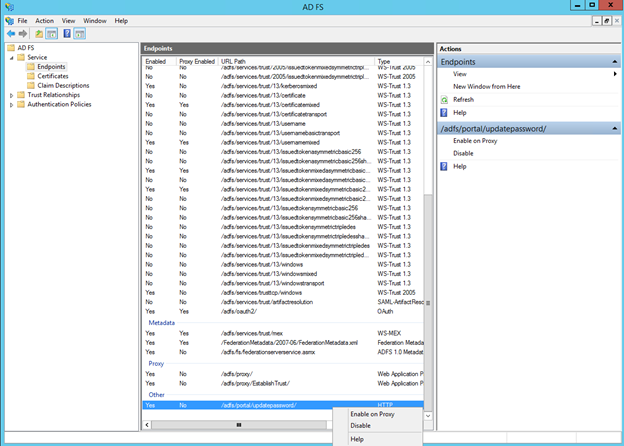Image resolution: width=624 pixels, height=446 pixels.
Task: Click the Refresh icon in Actions pane
Action: pyautogui.click(x=444, y=100)
